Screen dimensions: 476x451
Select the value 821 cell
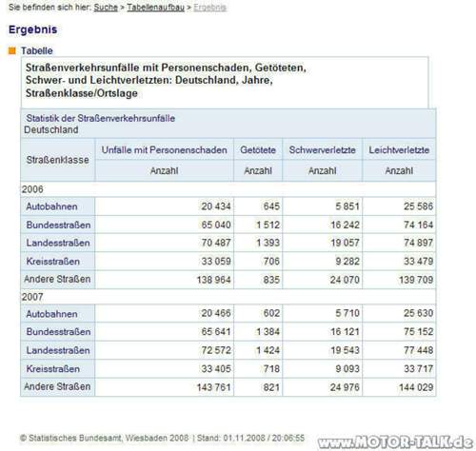pos(258,387)
